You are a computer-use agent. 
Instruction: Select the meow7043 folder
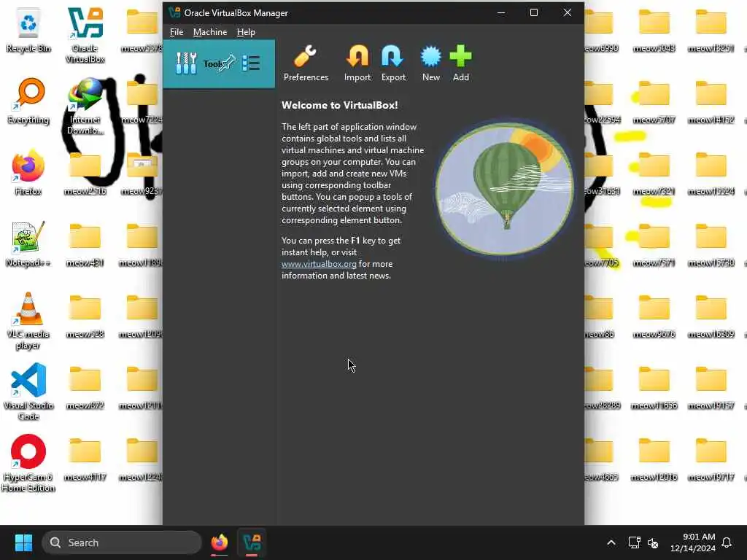(x=654, y=30)
